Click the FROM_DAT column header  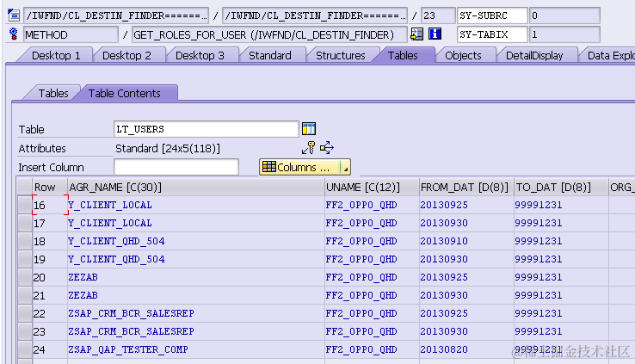(466, 187)
